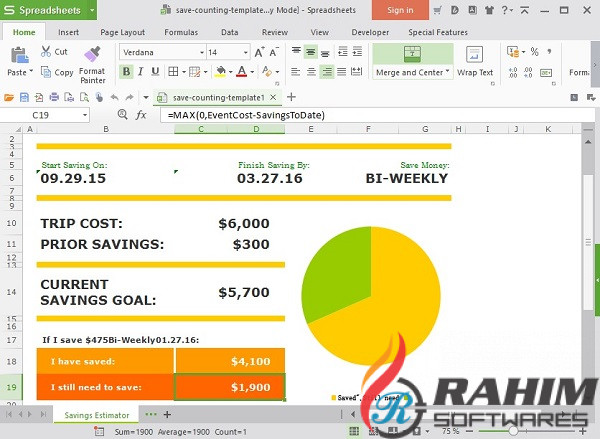600x439 pixels.
Task: Click the Sign in button
Action: click(399, 10)
